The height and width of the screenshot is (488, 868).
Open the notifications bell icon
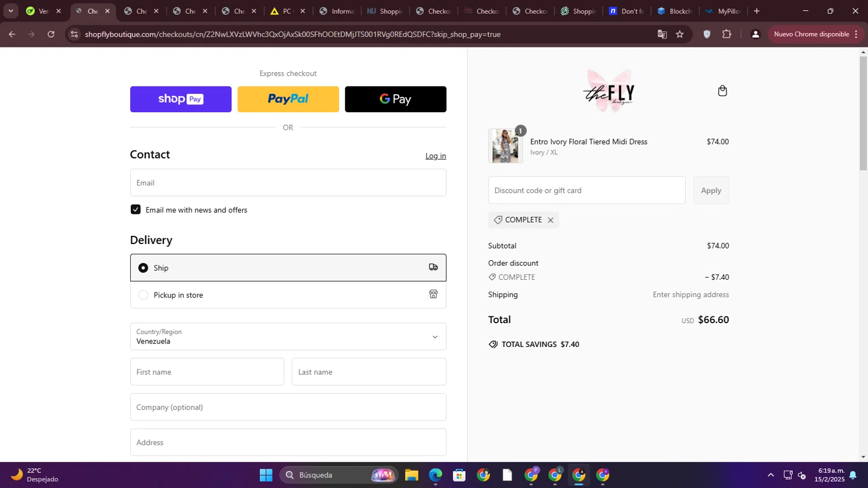pos(852,475)
